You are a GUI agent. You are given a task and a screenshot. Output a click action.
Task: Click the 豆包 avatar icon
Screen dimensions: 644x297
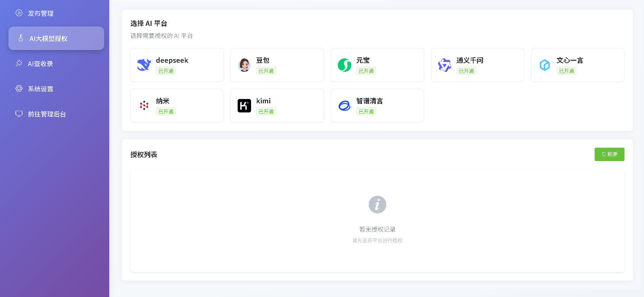click(x=244, y=65)
